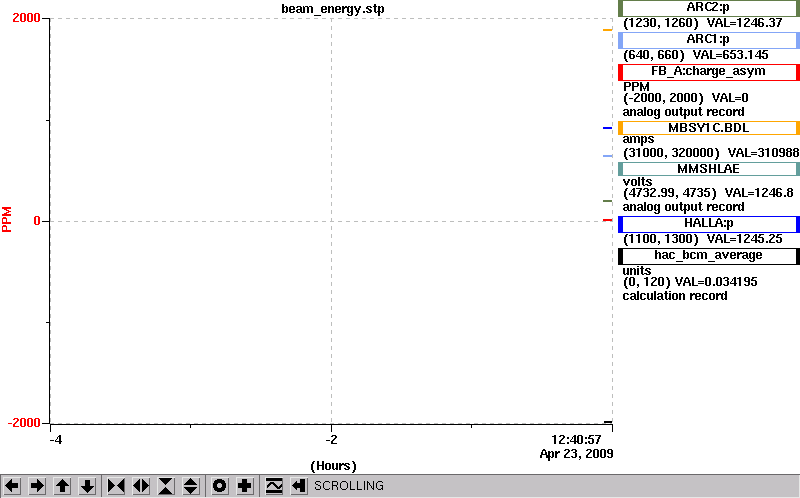The height and width of the screenshot is (498, 800).
Task: Click the SCROLLING status label
Action: click(x=348, y=486)
